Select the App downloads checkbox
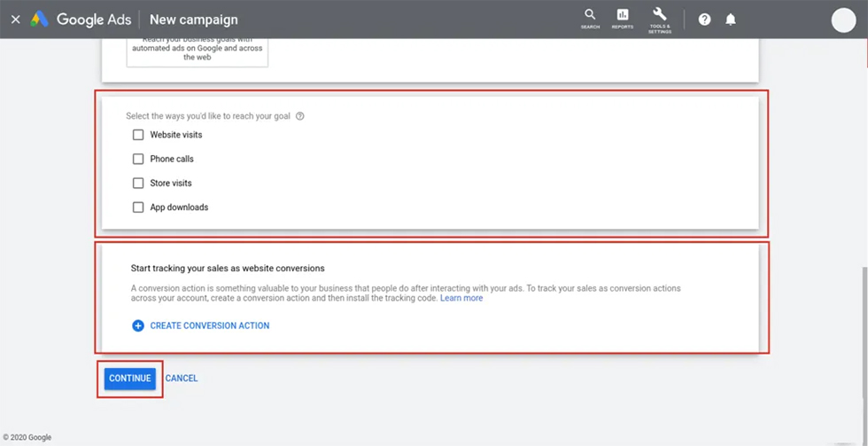 pos(138,207)
